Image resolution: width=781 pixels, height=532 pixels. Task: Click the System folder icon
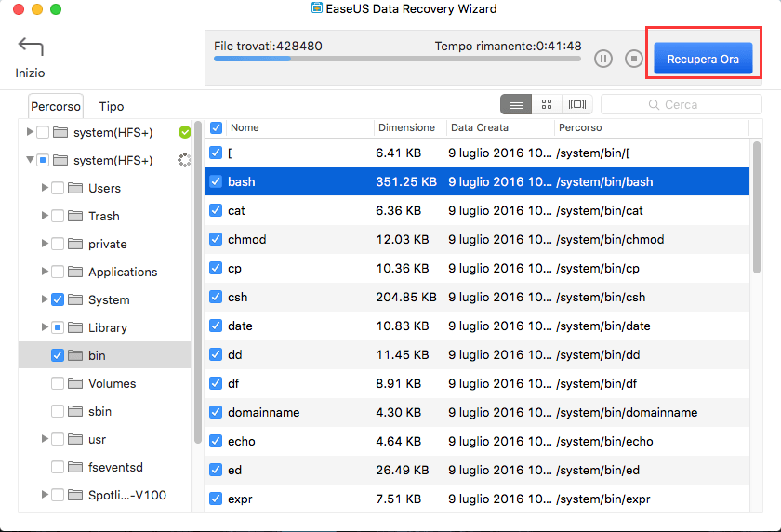click(x=75, y=299)
